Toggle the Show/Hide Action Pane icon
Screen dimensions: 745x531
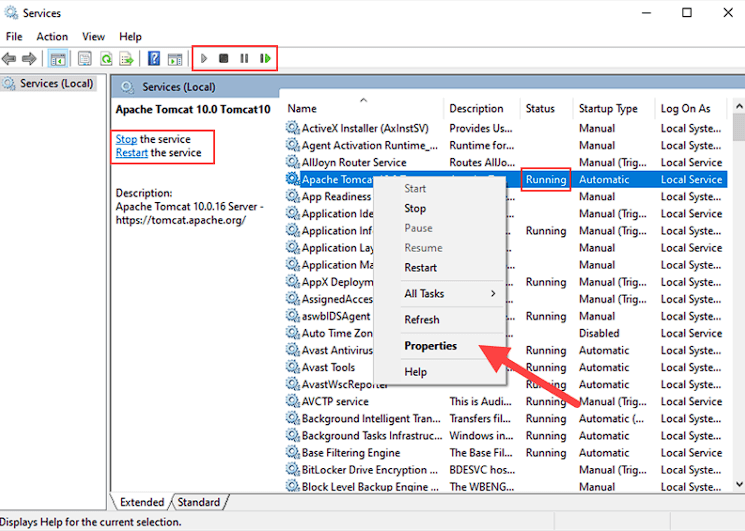(175, 59)
